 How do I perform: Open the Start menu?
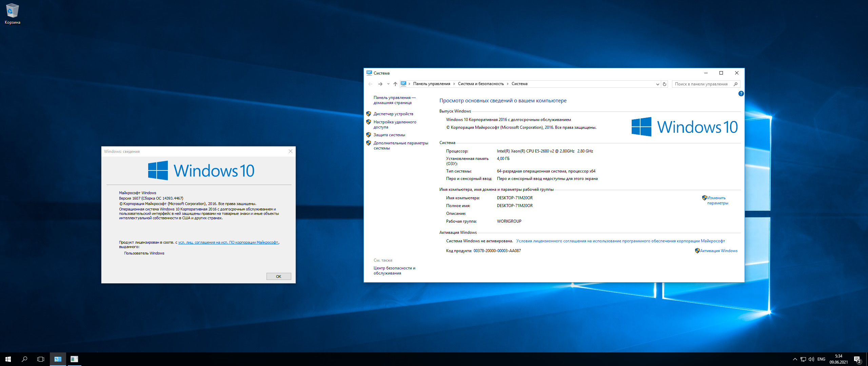pyautogui.click(x=8, y=359)
